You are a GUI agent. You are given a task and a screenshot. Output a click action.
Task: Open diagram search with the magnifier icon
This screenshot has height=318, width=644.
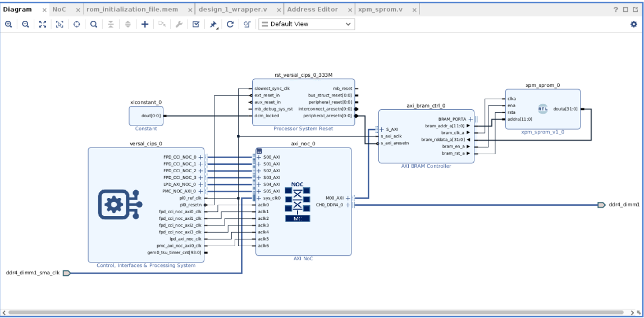[94, 25]
